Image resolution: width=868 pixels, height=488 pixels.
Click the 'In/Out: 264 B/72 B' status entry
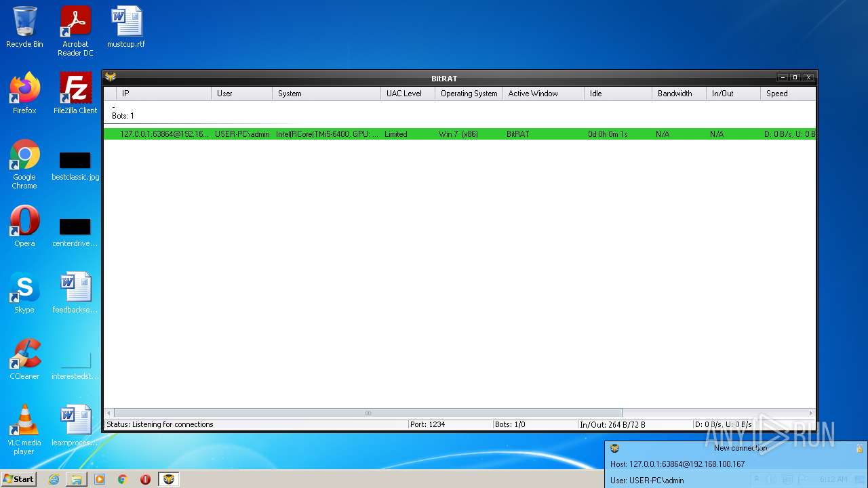point(612,424)
